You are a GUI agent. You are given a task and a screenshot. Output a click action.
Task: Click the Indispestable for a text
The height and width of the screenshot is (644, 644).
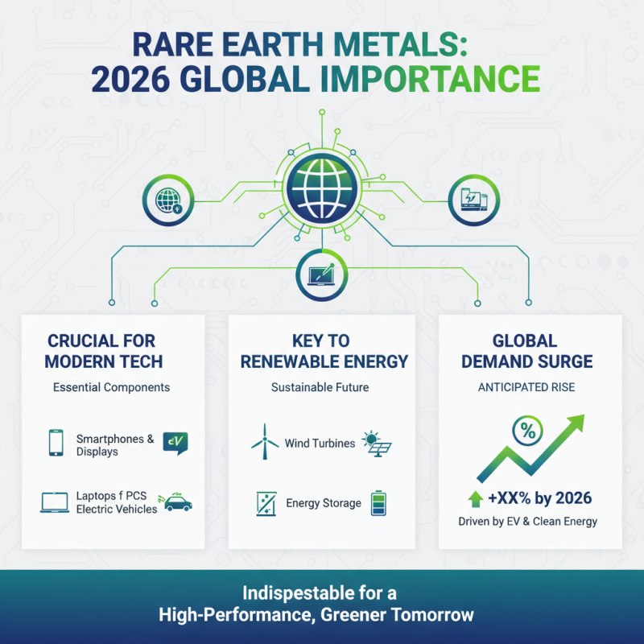319,593
